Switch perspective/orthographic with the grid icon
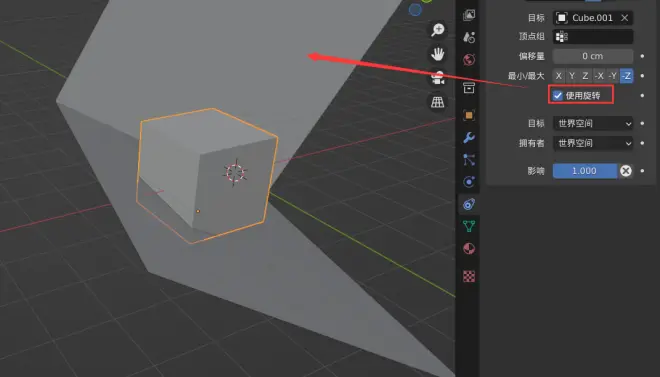 438,102
